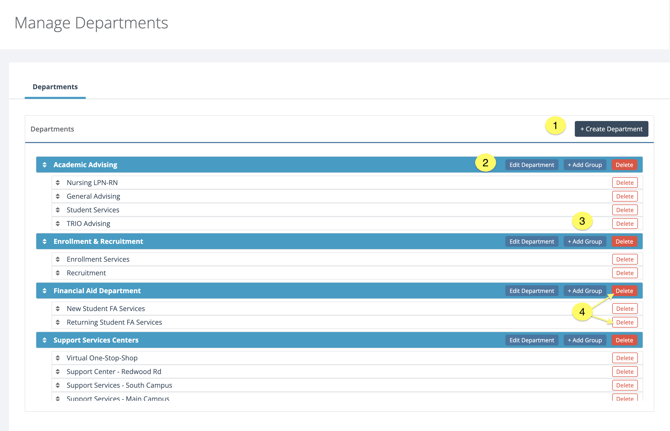This screenshot has width=670, height=431.
Task: Select the Returning Student FA Services name
Action: click(114, 323)
